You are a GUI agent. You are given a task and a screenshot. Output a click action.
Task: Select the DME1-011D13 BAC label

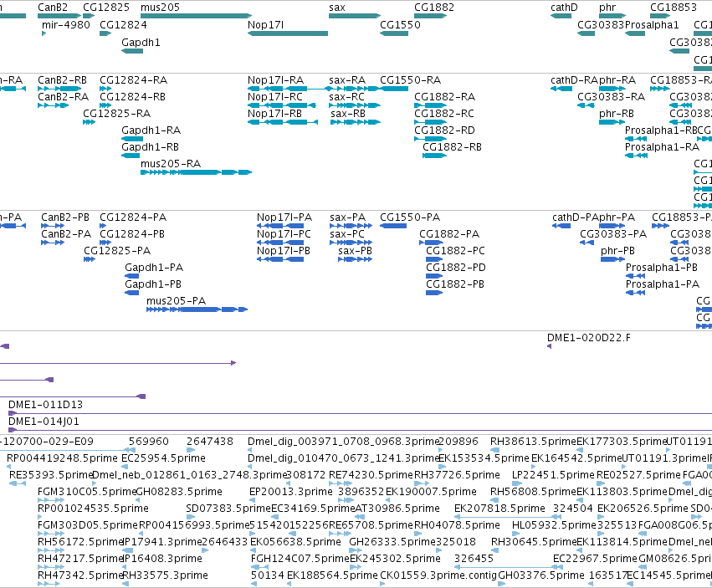(x=45, y=405)
